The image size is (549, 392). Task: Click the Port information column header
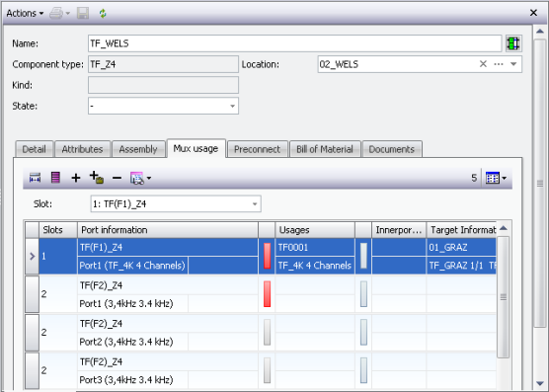[x=167, y=230]
